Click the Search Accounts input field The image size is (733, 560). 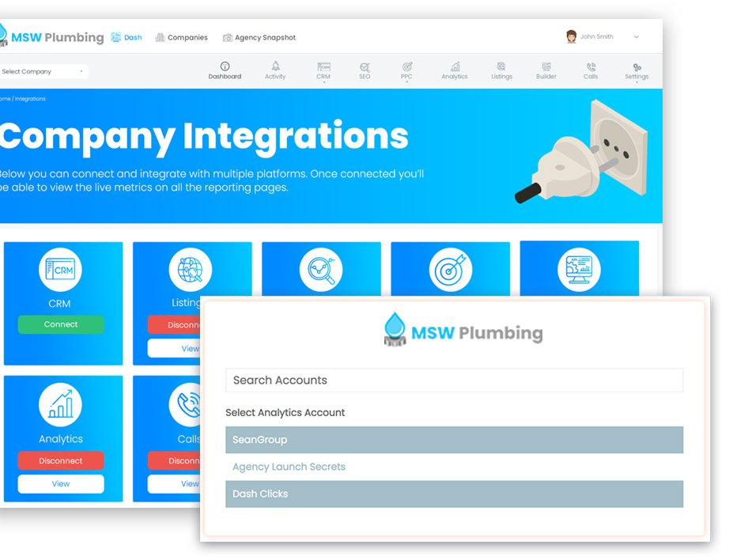tap(454, 380)
